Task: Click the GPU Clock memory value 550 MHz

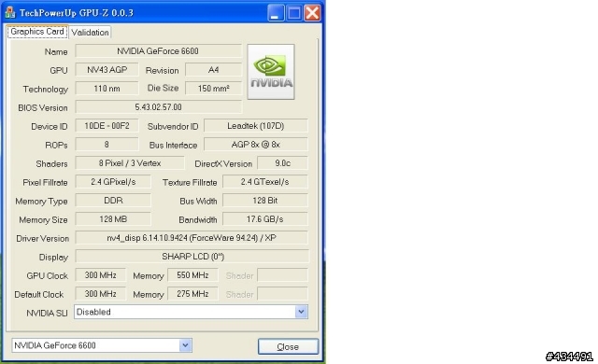Action: pyautogui.click(x=192, y=275)
